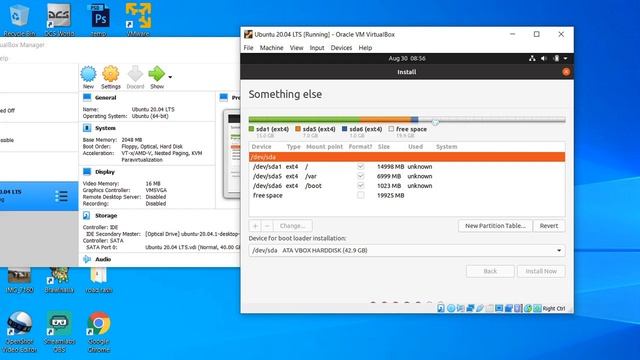Open the View menu
Viewport: 640px width, 360px height.
(297, 48)
